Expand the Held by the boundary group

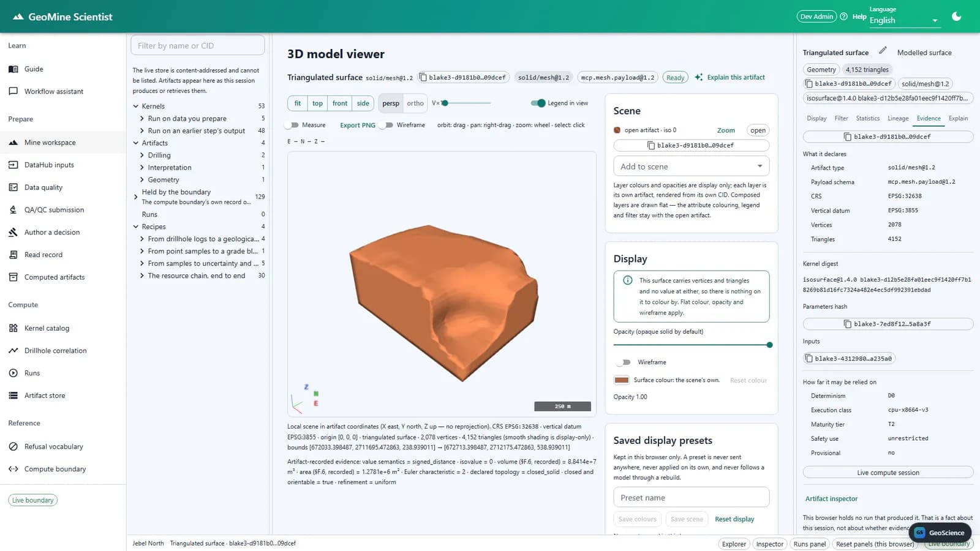pyautogui.click(x=136, y=197)
